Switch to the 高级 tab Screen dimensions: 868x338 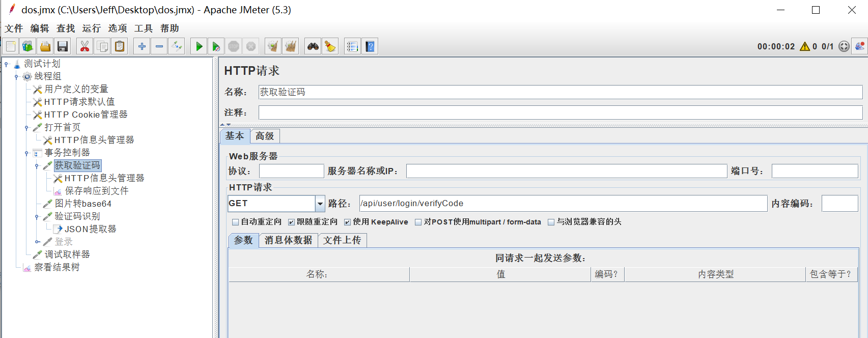point(265,136)
